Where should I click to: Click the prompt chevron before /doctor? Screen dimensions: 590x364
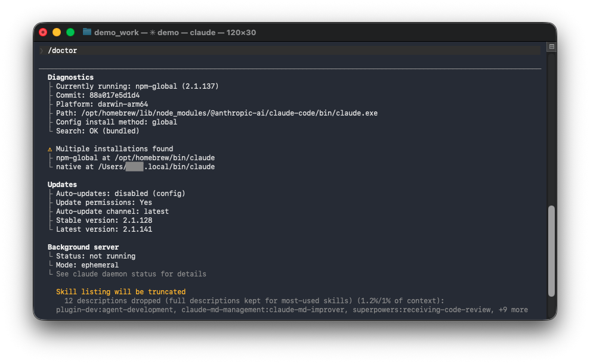(41, 50)
